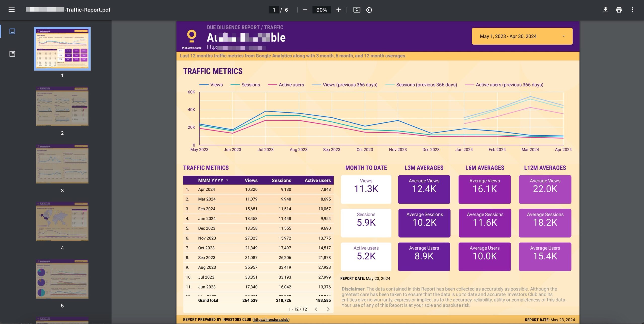644x324 pixels.
Task: Download the PDF file
Action: point(606,10)
